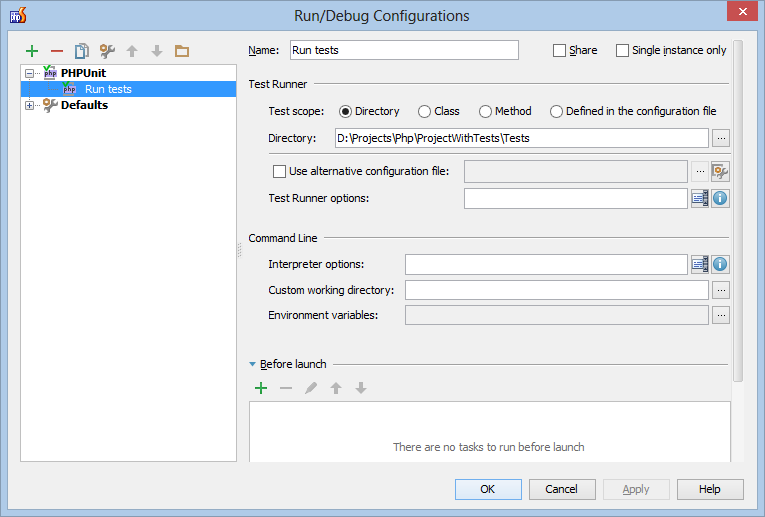Add a new configuration with green plus
765x517 pixels.
(x=32, y=51)
